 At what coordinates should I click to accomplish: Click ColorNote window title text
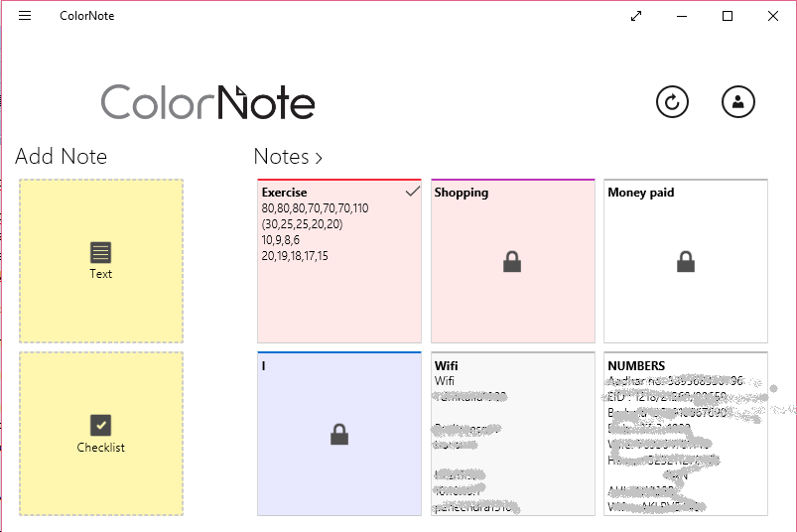pos(87,16)
